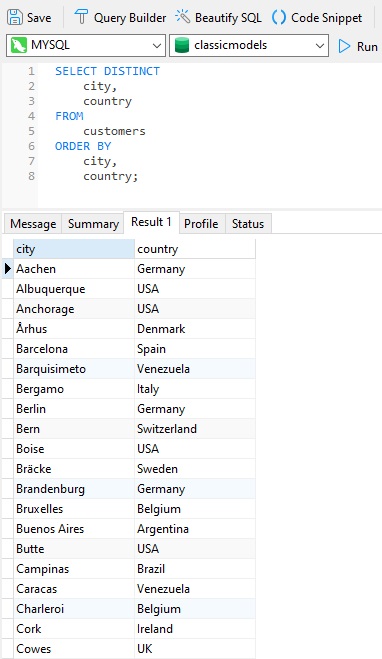
Task: Select the Bergamo cell
Action: pyautogui.click(x=74, y=389)
